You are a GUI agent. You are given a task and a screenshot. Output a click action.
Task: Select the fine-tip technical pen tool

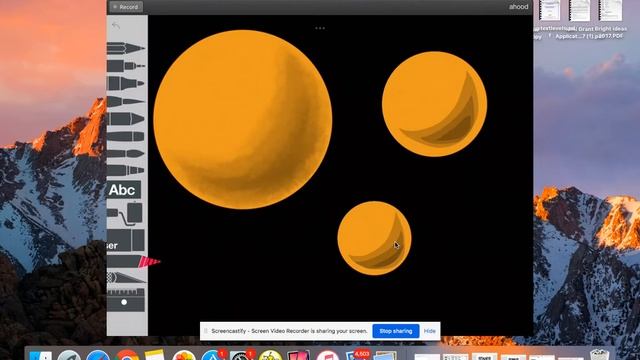point(126,66)
